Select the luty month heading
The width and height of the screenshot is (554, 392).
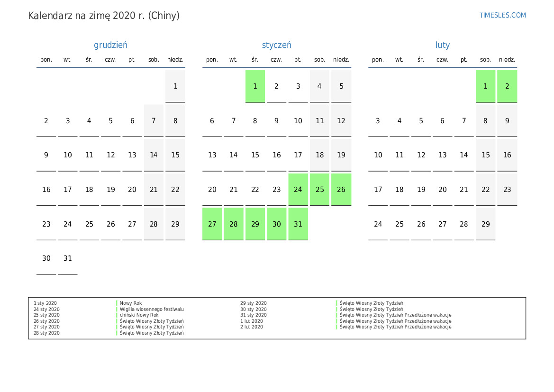pos(442,45)
